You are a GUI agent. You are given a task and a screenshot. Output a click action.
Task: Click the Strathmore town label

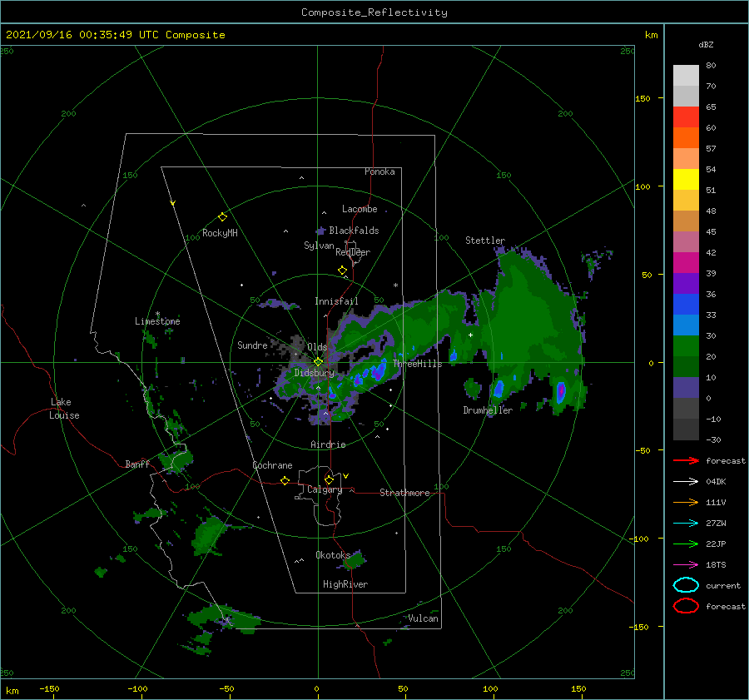pos(404,493)
